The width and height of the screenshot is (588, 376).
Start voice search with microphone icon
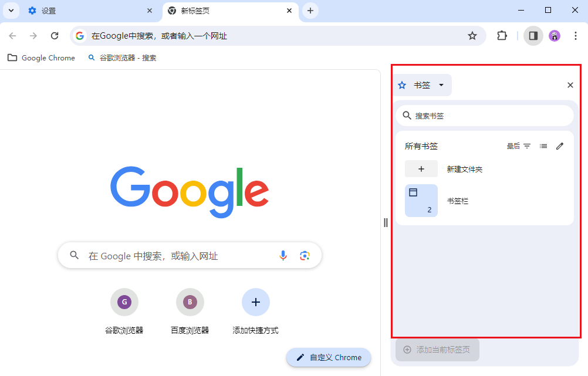point(283,256)
